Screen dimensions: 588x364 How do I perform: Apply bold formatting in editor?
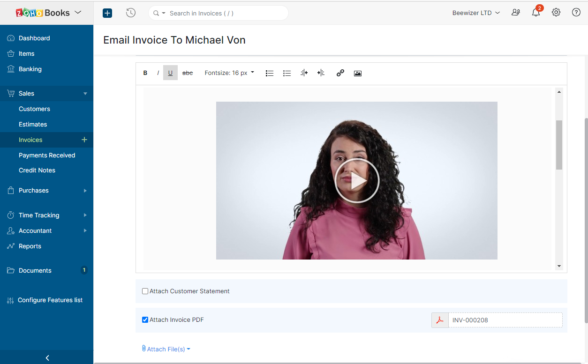(145, 73)
